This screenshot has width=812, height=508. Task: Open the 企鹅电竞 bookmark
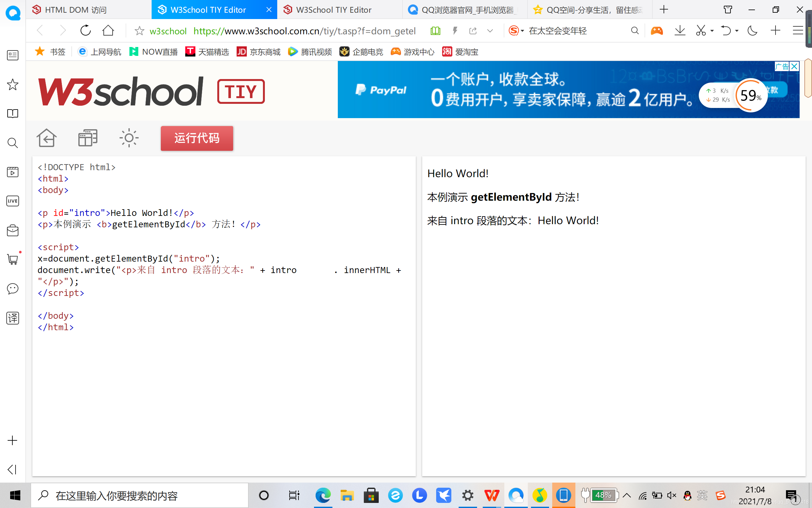[x=361, y=52]
